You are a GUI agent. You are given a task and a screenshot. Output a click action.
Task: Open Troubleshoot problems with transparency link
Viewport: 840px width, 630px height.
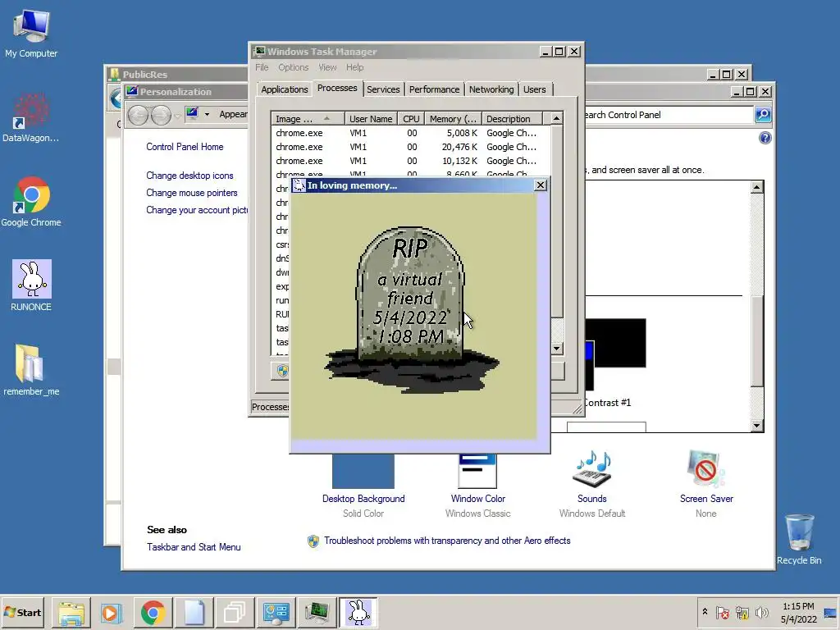coord(447,541)
